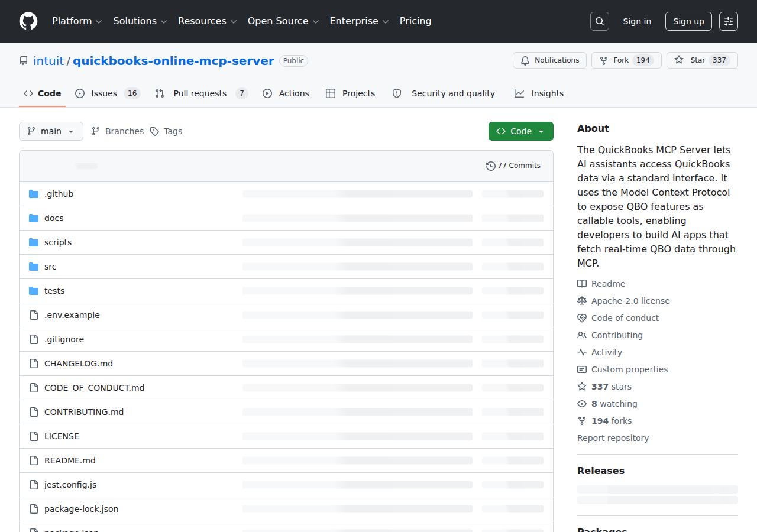Screen dimensions: 757x532
Task: Click the book icon beside Readme
Action: click(x=582, y=284)
